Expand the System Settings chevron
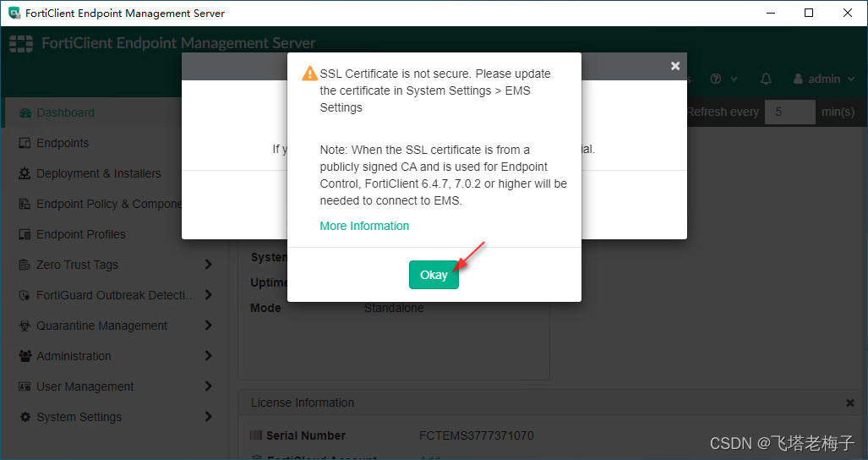This screenshot has width=868, height=460. tap(208, 417)
